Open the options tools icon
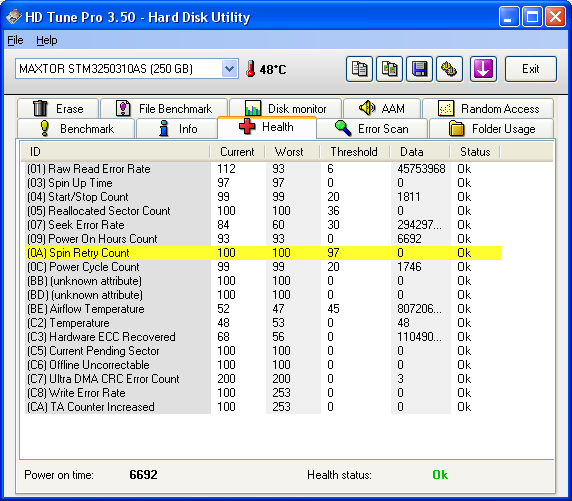Image resolution: width=572 pixels, height=501 pixels. 449,69
